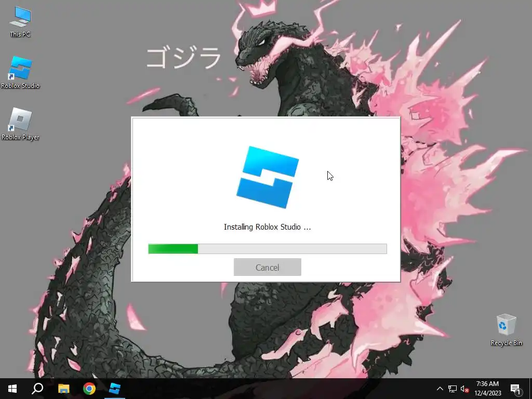Open the notification center icon
The width and height of the screenshot is (532, 399).
click(x=516, y=389)
